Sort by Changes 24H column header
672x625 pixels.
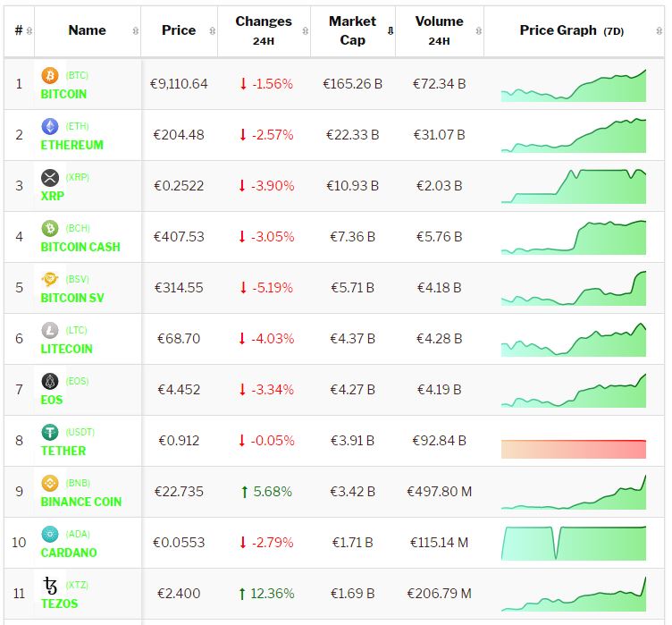264,30
